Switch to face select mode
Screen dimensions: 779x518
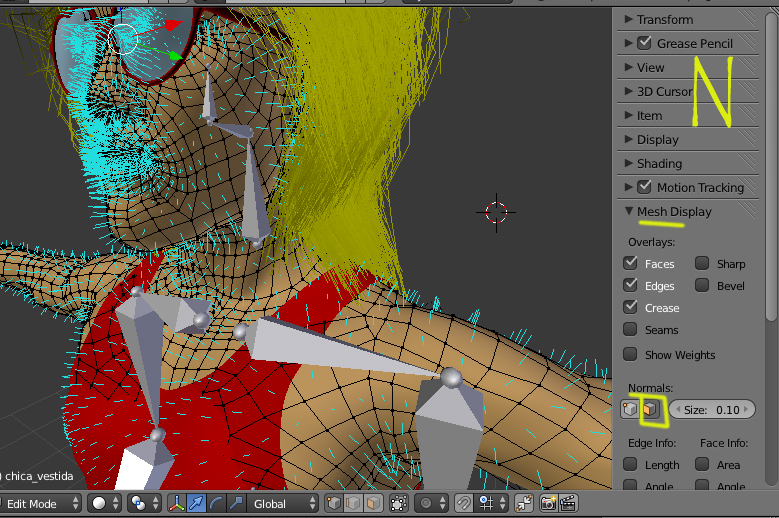pos(373,504)
